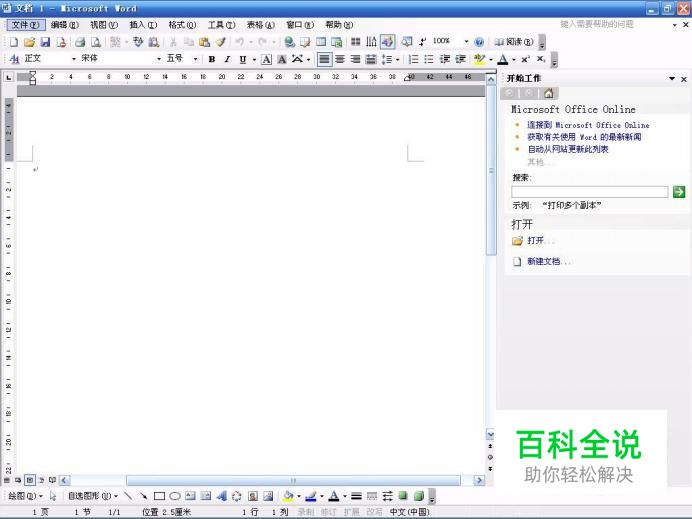The height and width of the screenshot is (519, 692).
Task: Apply the font color A on formatting toolbar
Action: (503, 59)
